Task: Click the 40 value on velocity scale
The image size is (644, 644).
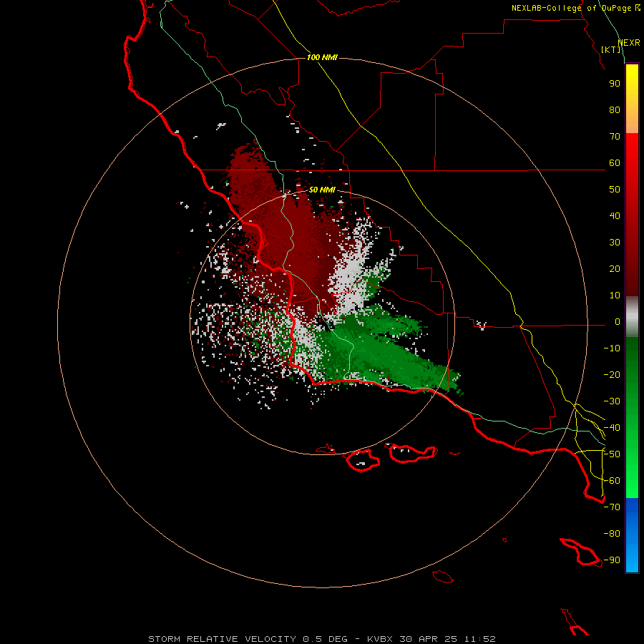Action: point(615,216)
